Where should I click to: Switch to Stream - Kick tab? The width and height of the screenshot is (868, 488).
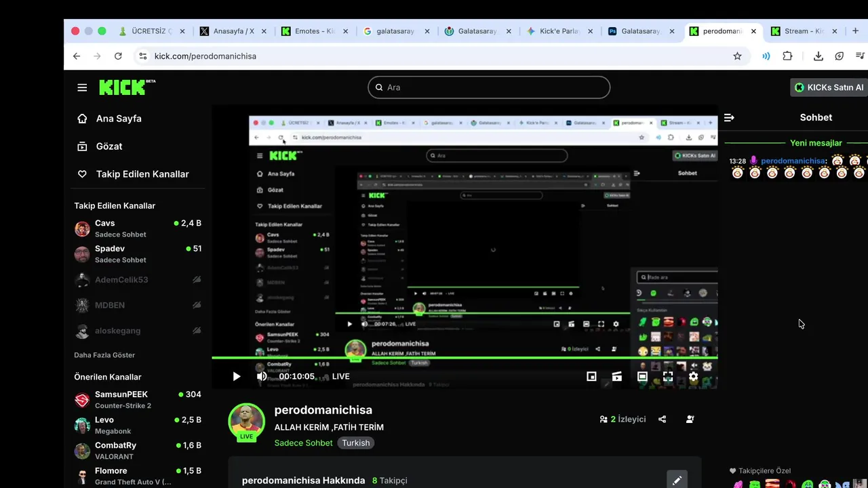[804, 31]
